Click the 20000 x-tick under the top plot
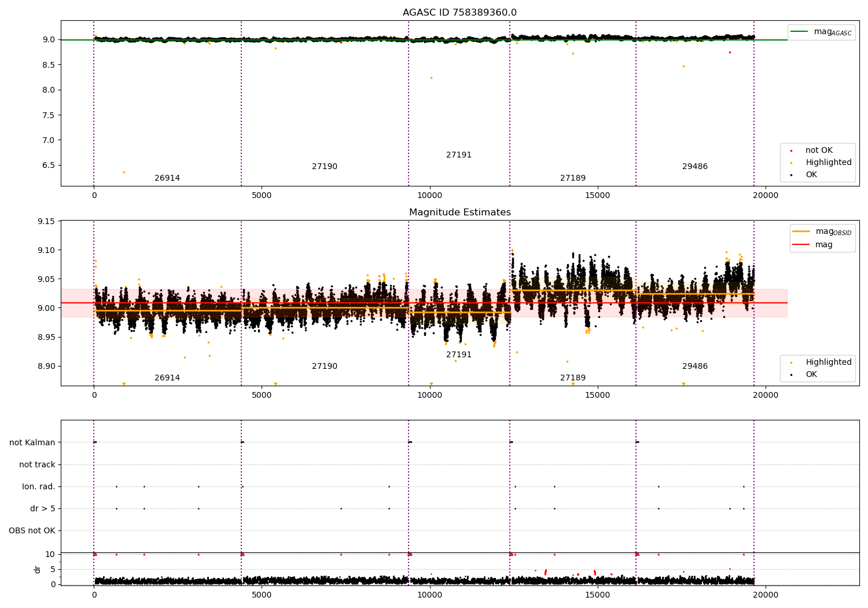This screenshot has width=868, height=608. pos(766,196)
